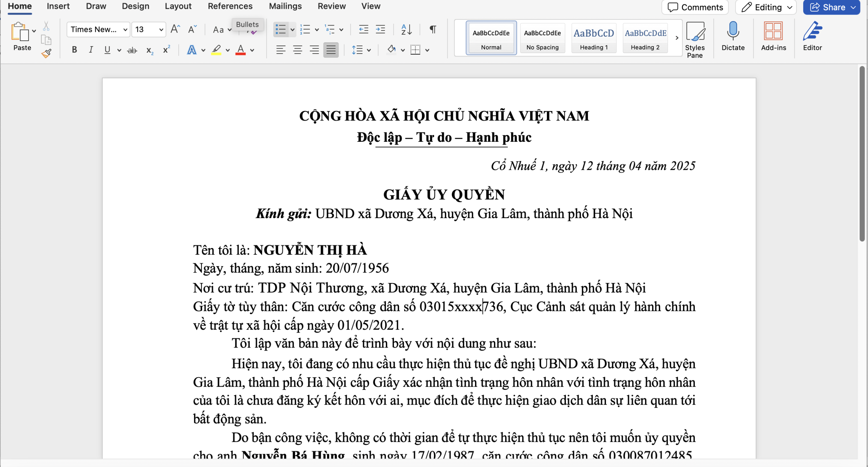The width and height of the screenshot is (868, 467).
Task: Toggle Bullets list button
Action: (281, 30)
